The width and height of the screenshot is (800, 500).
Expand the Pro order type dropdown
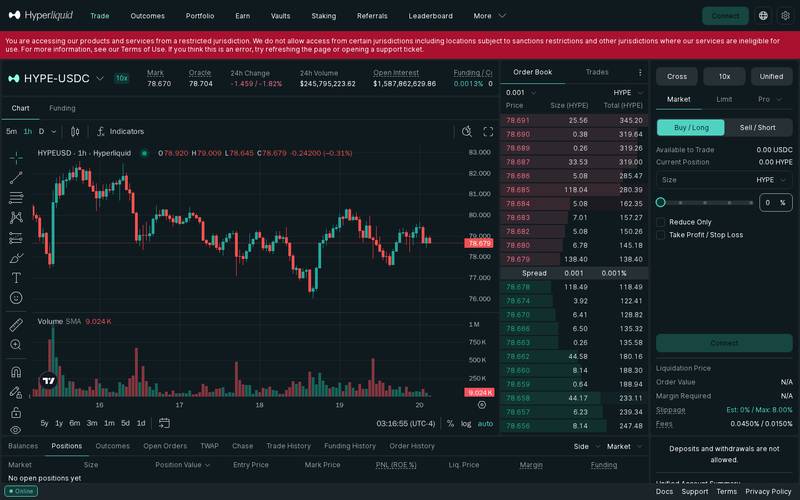click(x=769, y=99)
